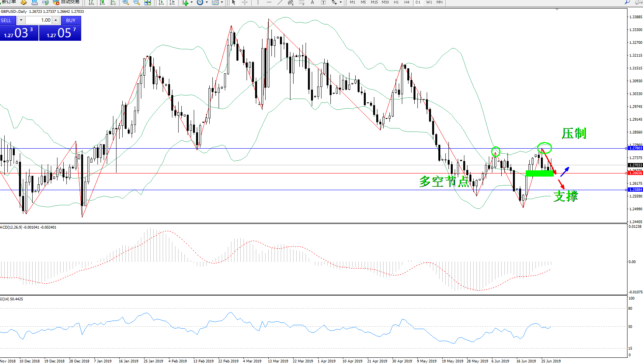Select the Text Label (T) tool
The width and height of the screenshot is (643, 364).
click(323, 2)
